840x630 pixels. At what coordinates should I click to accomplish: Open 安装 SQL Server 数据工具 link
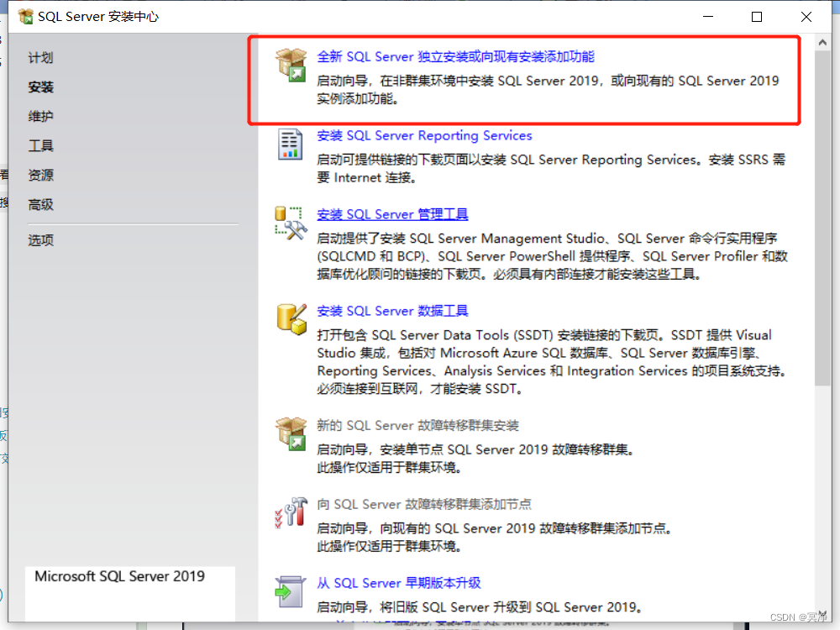point(392,311)
